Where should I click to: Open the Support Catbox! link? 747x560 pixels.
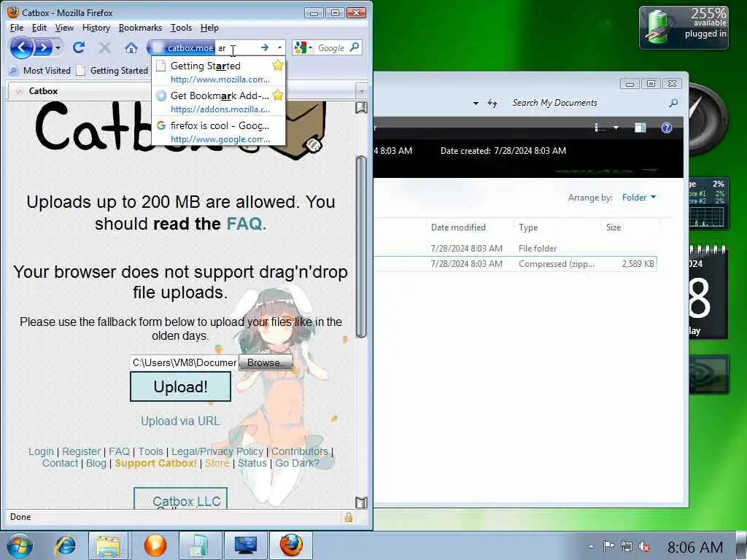pos(156,463)
